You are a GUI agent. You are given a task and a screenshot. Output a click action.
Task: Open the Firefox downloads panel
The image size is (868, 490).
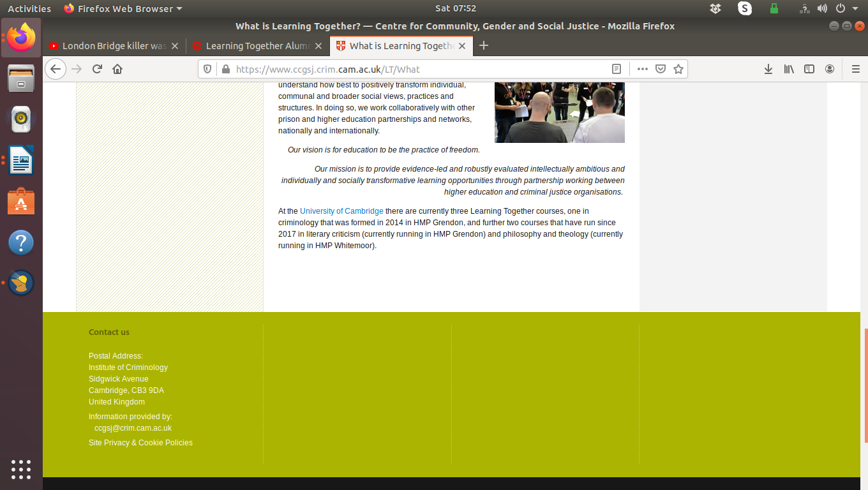click(x=768, y=69)
